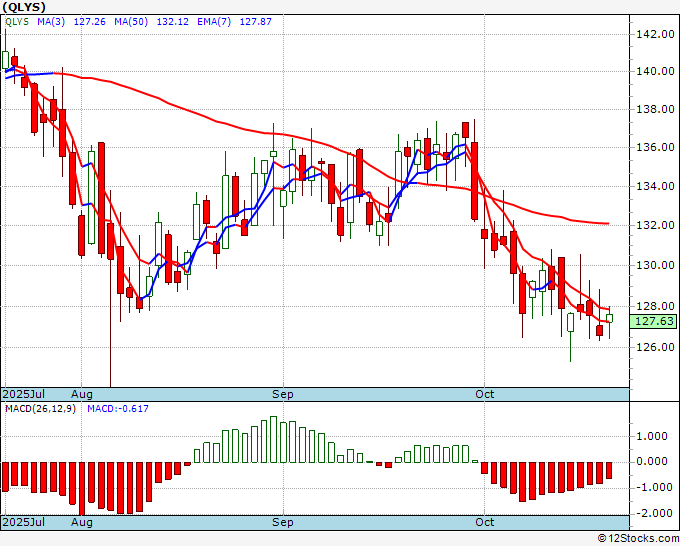Click the 136.00 price axis label
Image resolution: width=680 pixels, height=546 pixels.
pos(655,147)
